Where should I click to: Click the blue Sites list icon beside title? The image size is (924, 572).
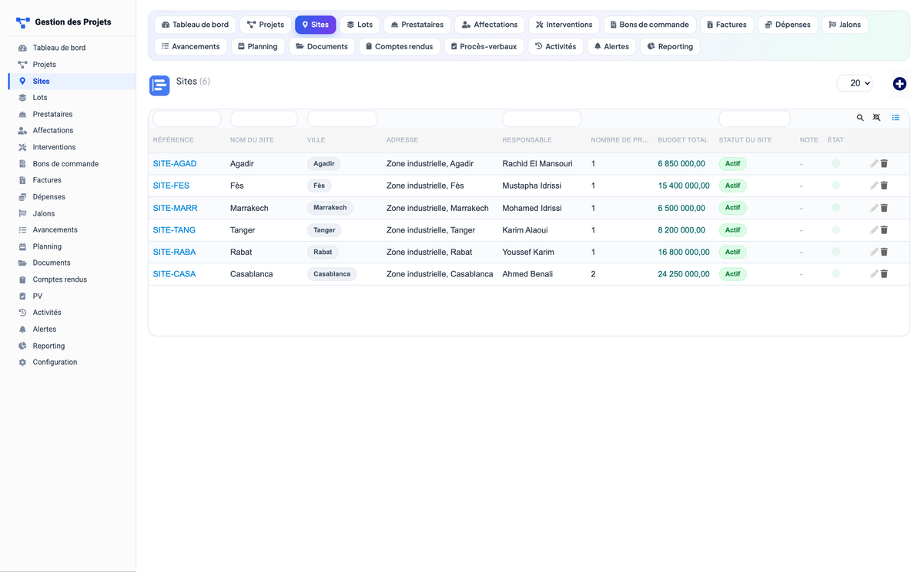click(159, 85)
